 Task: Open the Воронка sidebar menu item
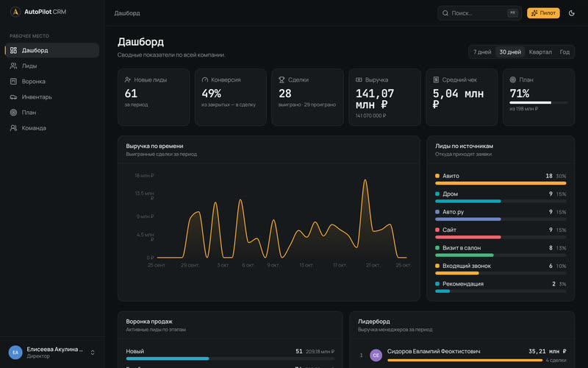(x=52, y=81)
